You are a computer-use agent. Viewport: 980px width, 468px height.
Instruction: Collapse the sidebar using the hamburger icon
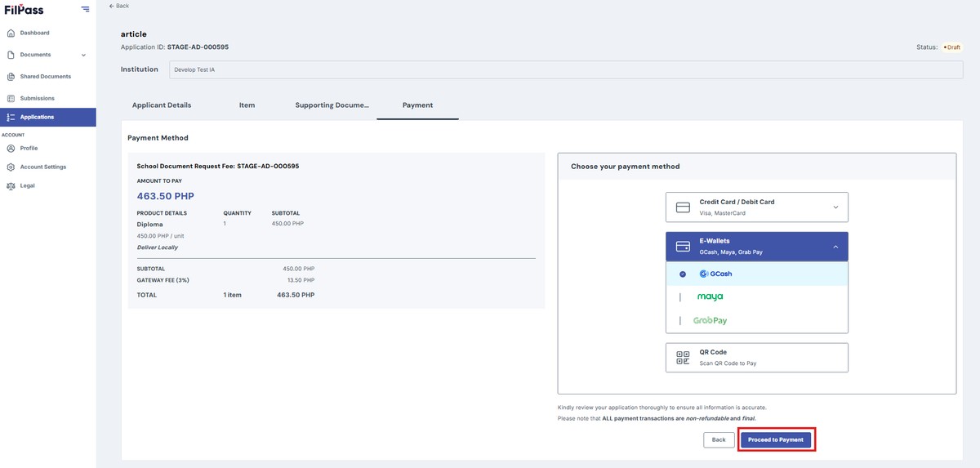tap(86, 10)
